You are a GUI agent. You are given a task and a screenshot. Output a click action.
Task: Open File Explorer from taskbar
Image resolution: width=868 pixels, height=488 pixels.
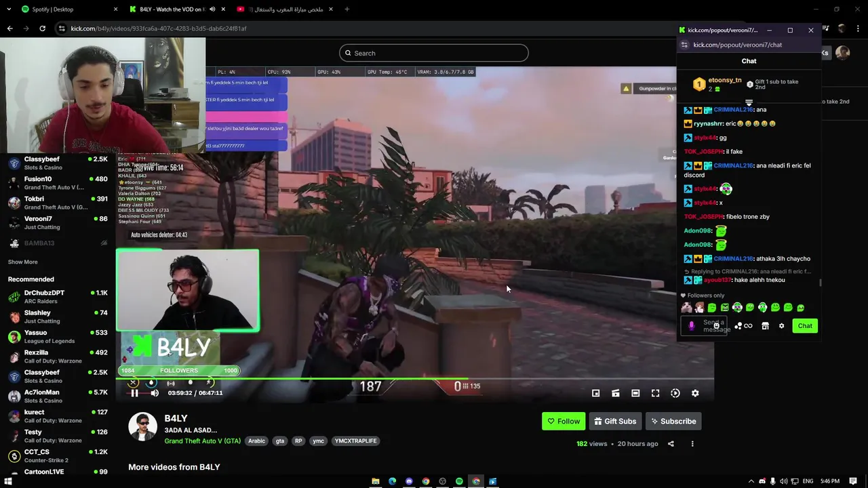click(x=375, y=481)
